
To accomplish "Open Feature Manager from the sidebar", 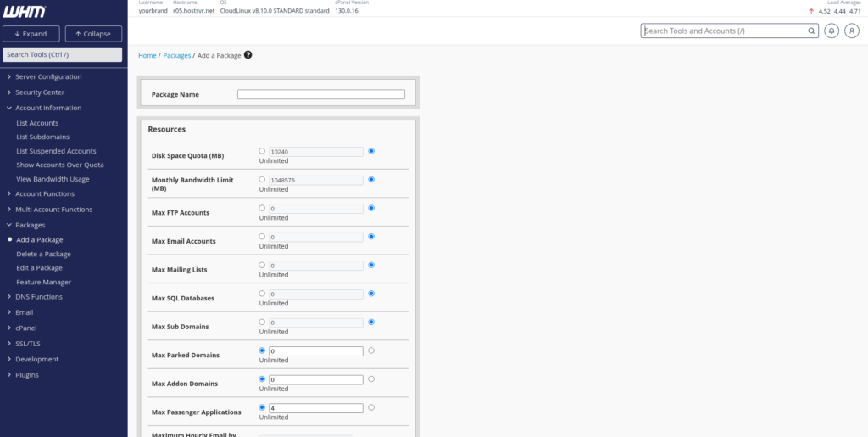I will point(43,282).
